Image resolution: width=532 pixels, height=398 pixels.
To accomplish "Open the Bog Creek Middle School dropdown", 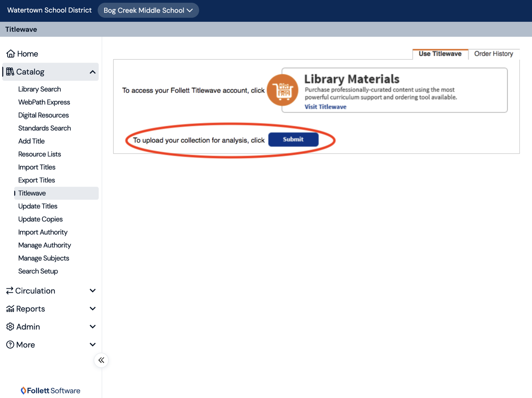I will pos(148,10).
